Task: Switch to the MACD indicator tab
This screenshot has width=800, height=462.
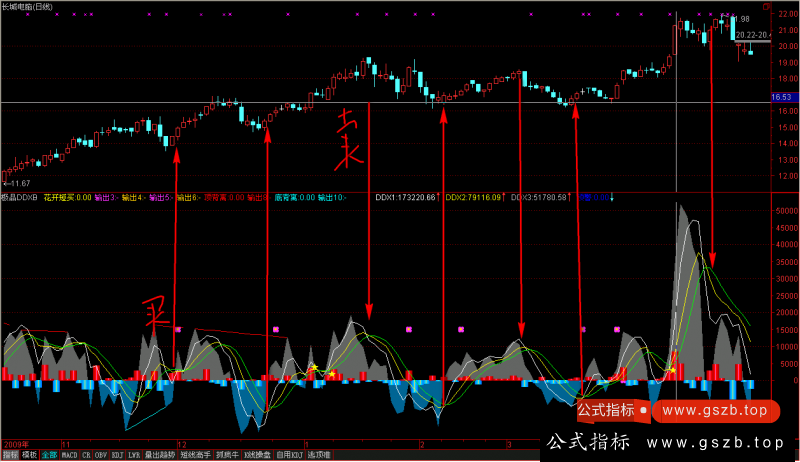Action: point(69,455)
